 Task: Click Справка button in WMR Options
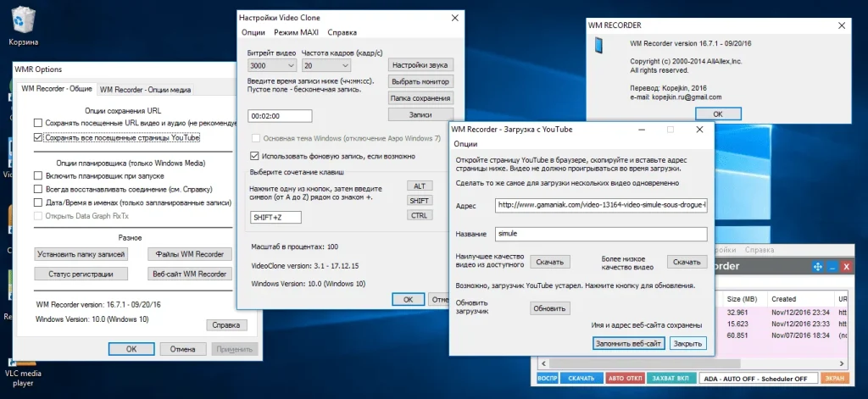coord(226,325)
